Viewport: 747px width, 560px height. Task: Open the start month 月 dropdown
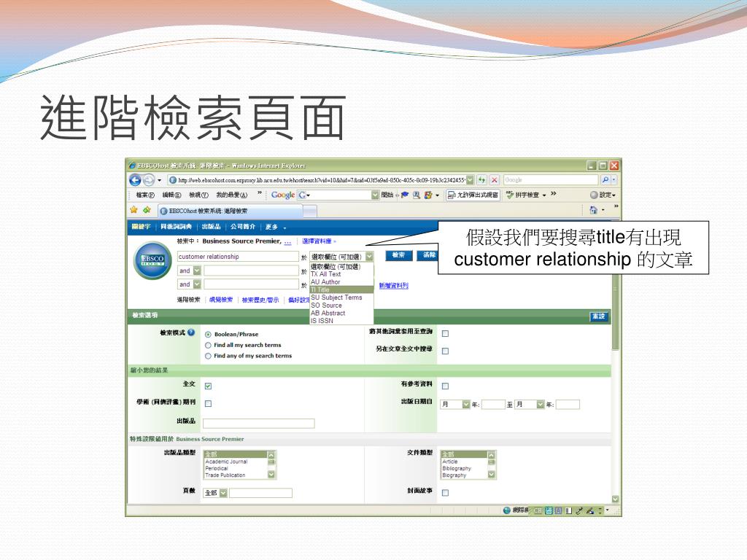(x=466, y=404)
